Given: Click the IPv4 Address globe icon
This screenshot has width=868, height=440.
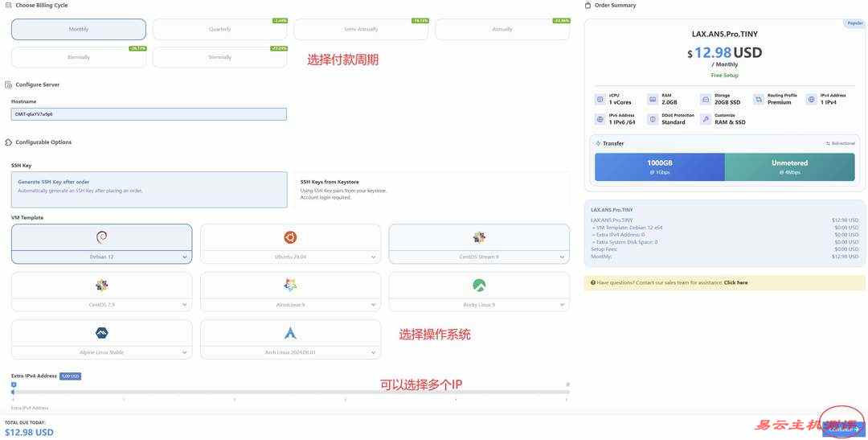Looking at the screenshot, I should pyautogui.click(x=811, y=99).
